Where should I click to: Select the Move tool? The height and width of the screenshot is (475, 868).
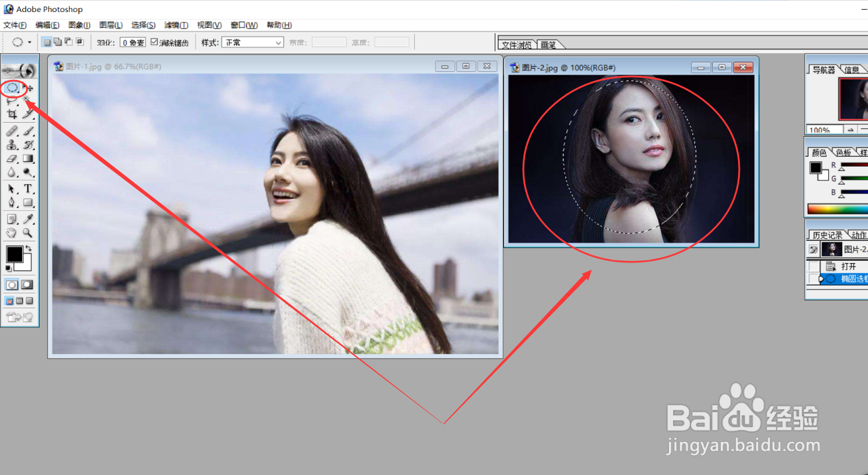(x=28, y=88)
